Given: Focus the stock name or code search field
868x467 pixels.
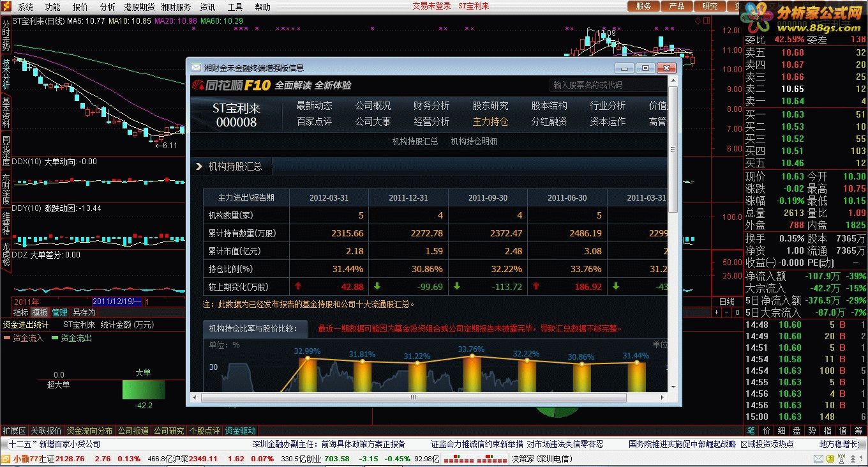Looking at the screenshot, I should click(x=608, y=85).
